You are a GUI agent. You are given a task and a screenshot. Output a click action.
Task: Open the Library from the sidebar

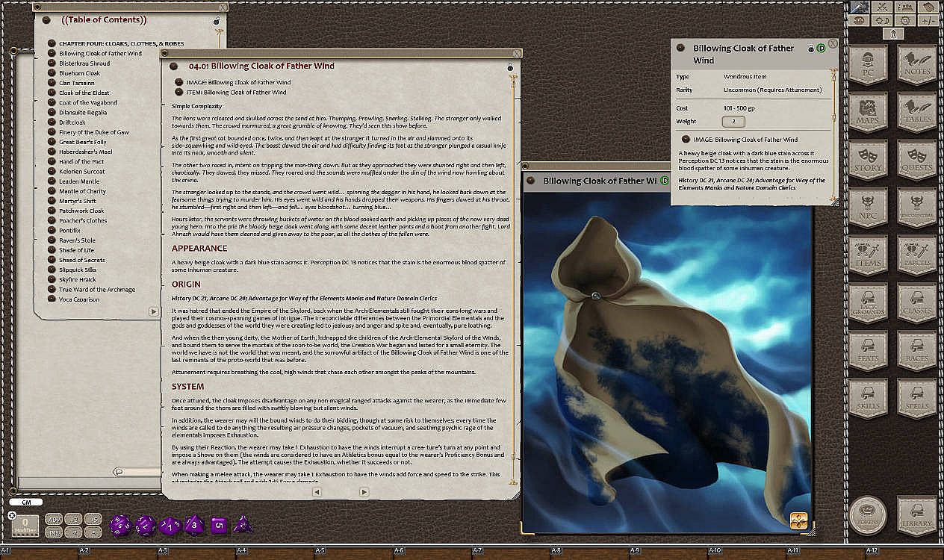coord(916,515)
